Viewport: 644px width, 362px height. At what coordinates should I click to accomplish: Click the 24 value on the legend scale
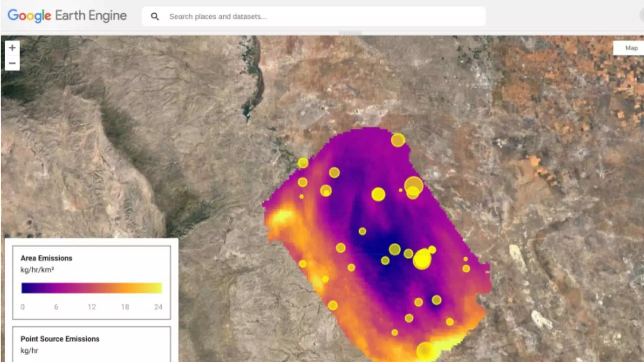click(x=158, y=307)
